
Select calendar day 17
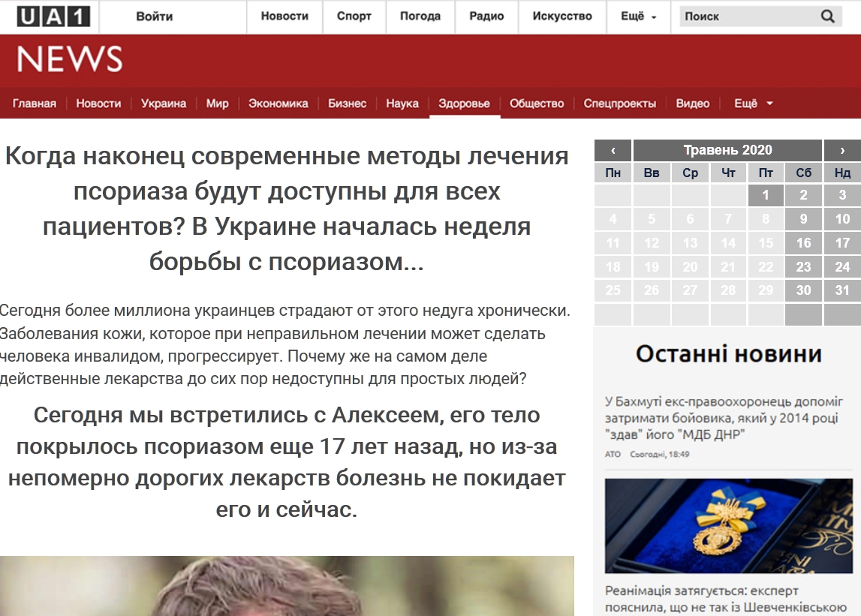[x=842, y=242]
